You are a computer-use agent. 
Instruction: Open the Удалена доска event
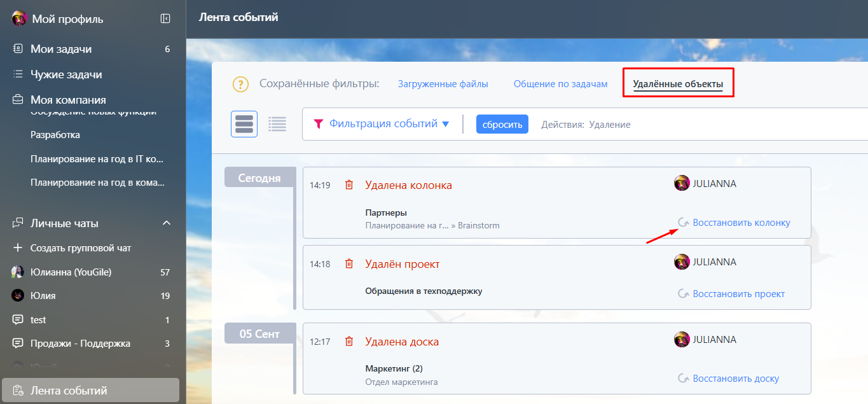click(402, 342)
